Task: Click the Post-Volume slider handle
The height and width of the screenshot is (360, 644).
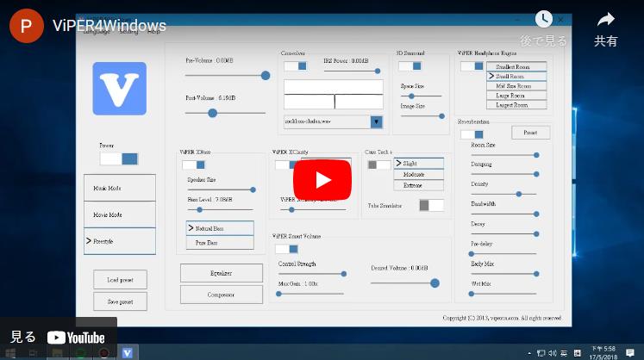Action: (212, 113)
